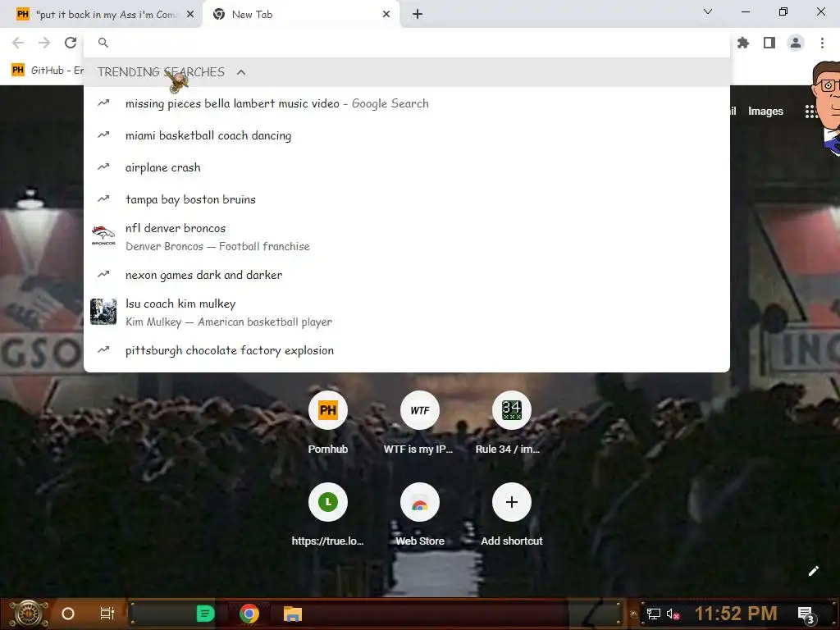Open Chrome from the taskbar
This screenshot has height=630, width=840.
(x=249, y=614)
